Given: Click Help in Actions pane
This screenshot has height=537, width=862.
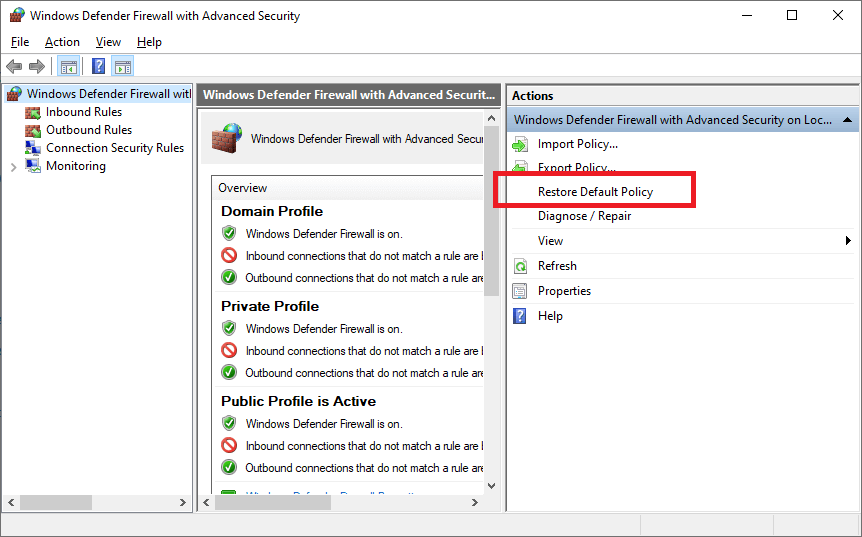Looking at the screenshot, I should pyautogui.click(x=550, y=316).
